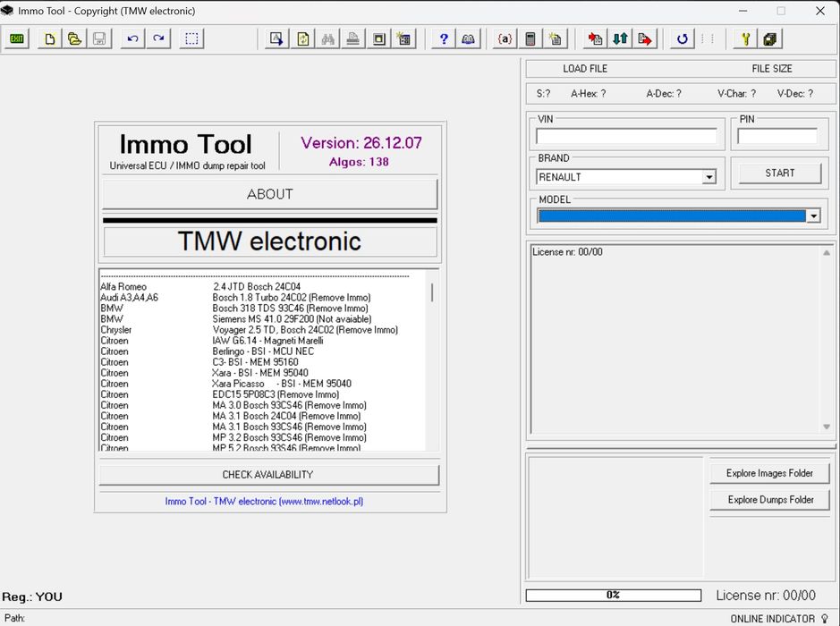840x626 pixels.
Task: Click the FILE SIZE header
Action: click(x=771, y=69)
